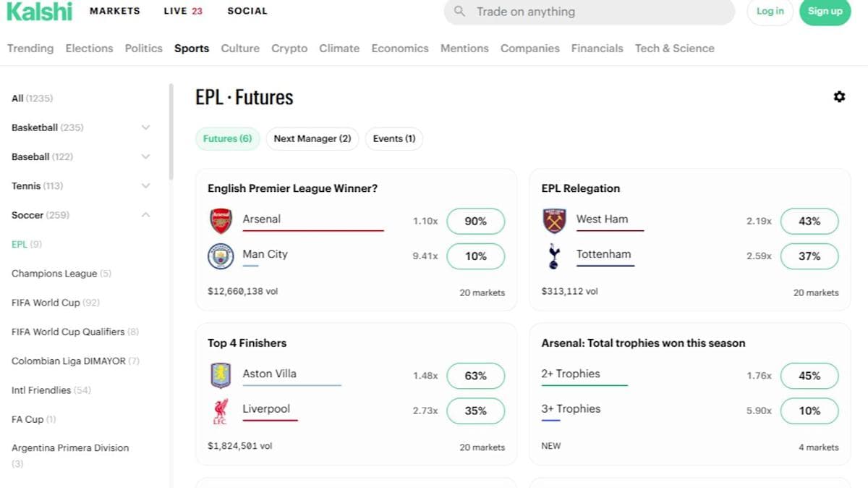Screen dimensions: 868x488
Task: Click the Liverpool club crest icon
Action: click(x=221, y=411)
